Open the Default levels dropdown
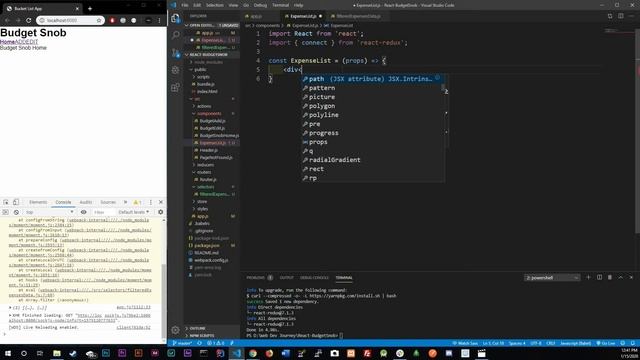This screenshot has height=360, width=640. coord(133,212)
